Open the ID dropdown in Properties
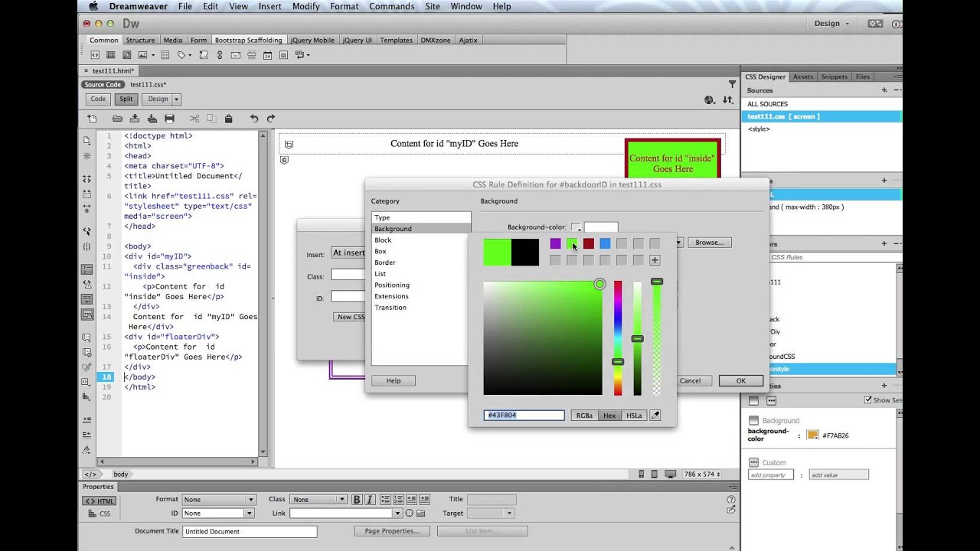Screen dimensions: 980x551 (217, 514)
